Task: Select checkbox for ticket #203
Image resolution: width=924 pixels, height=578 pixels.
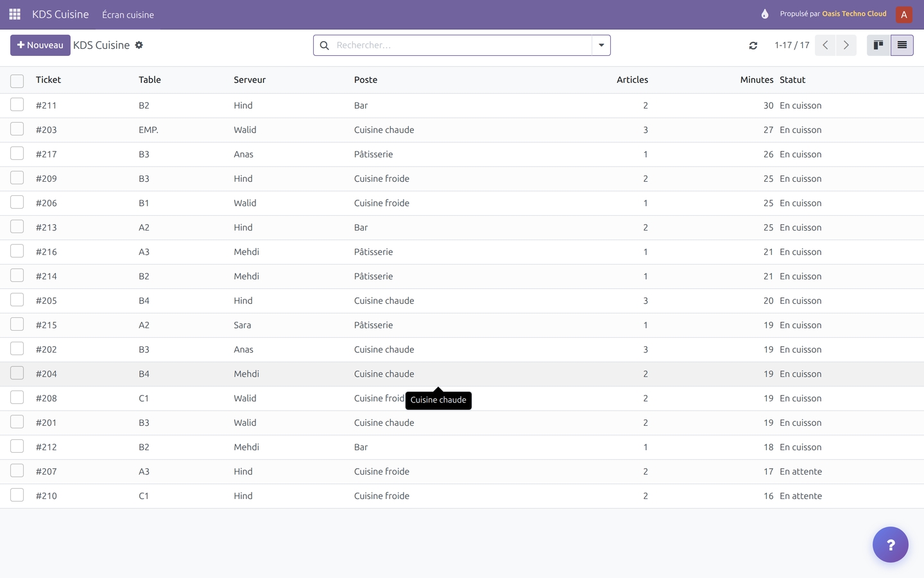Action: [x=17, y=129]
